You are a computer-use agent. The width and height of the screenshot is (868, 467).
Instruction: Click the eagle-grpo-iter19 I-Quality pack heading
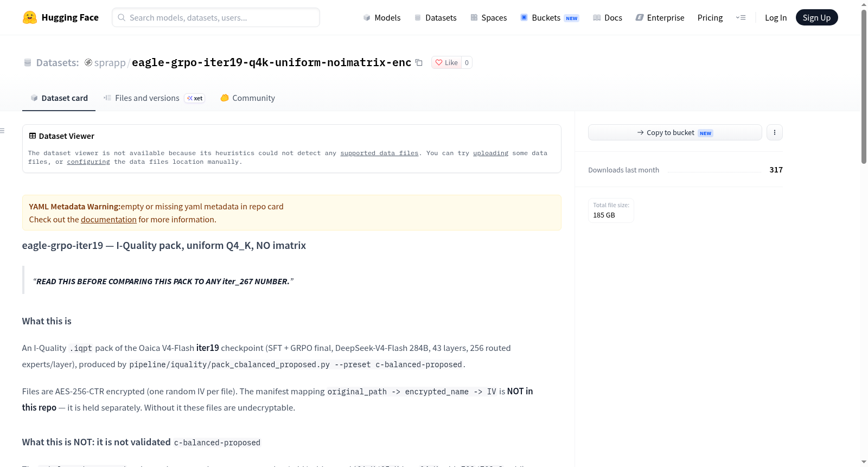tap(164, 246)
